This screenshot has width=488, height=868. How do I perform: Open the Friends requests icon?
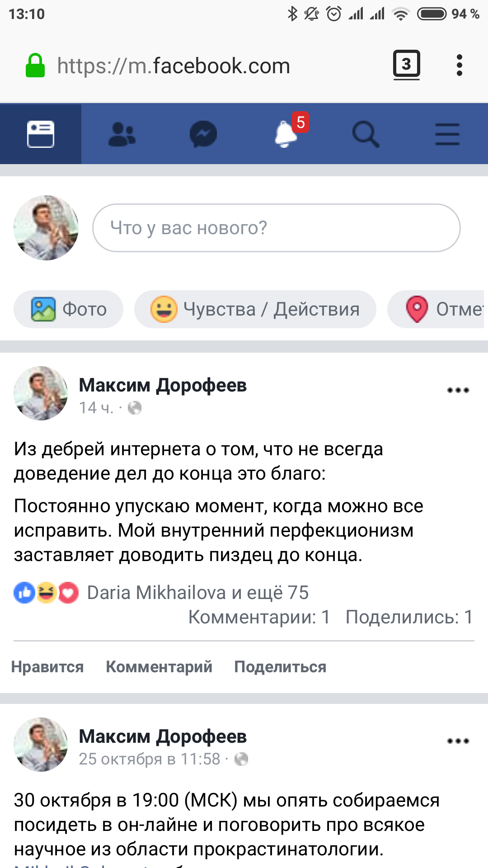(x=122, y=134)
